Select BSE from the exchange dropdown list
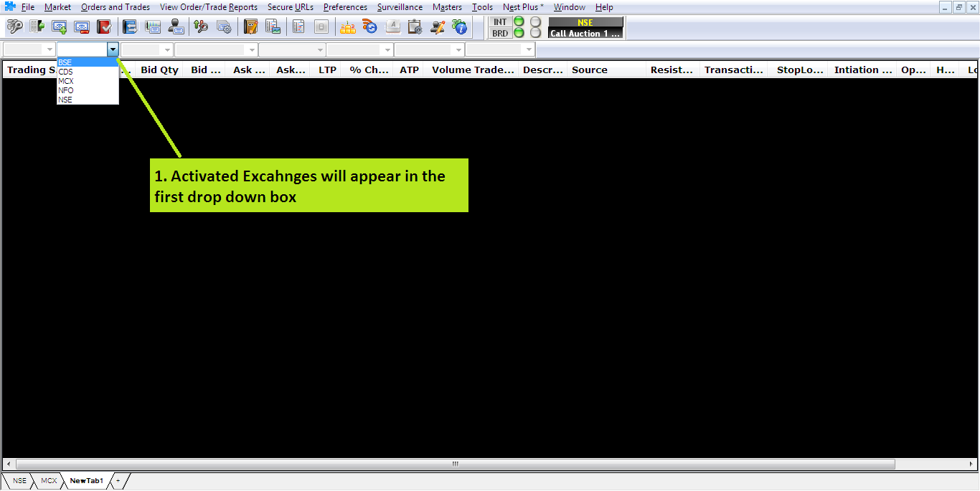 tap(65, 62)
